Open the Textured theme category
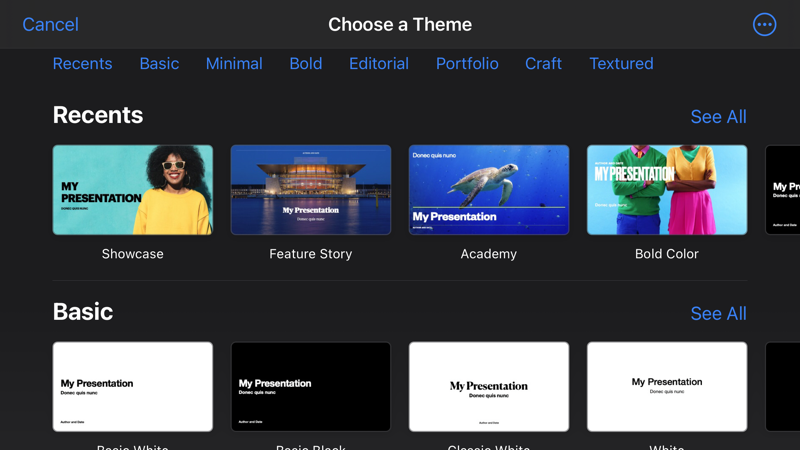800x450 pixels. [x=621, y=63]
